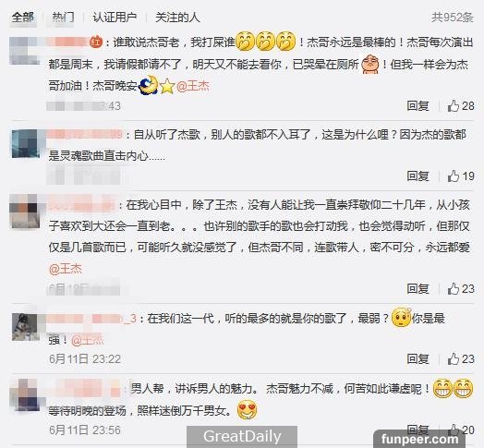Click thumbs-up on third comment about 王杰

click(x=453, y=289)
